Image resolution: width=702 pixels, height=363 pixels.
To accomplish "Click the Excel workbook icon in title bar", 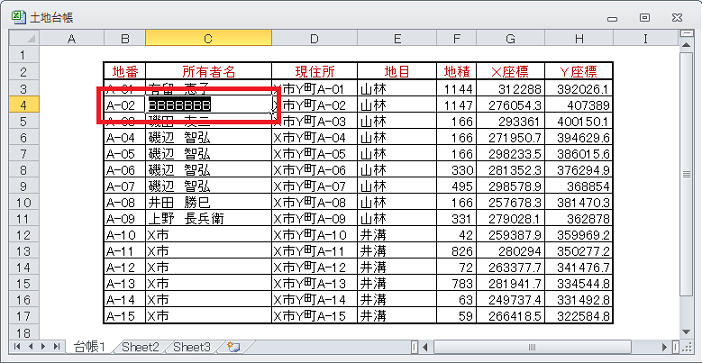I will click(x=17, y=17).
